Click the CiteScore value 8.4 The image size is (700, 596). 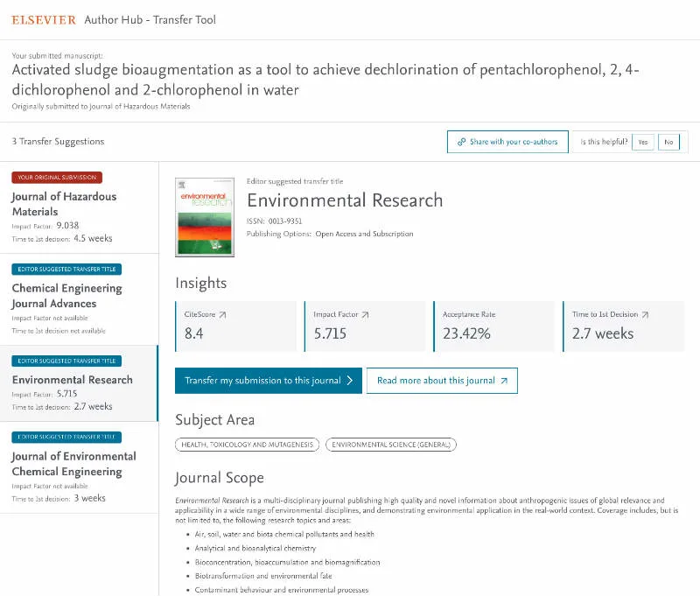(193, 333)
